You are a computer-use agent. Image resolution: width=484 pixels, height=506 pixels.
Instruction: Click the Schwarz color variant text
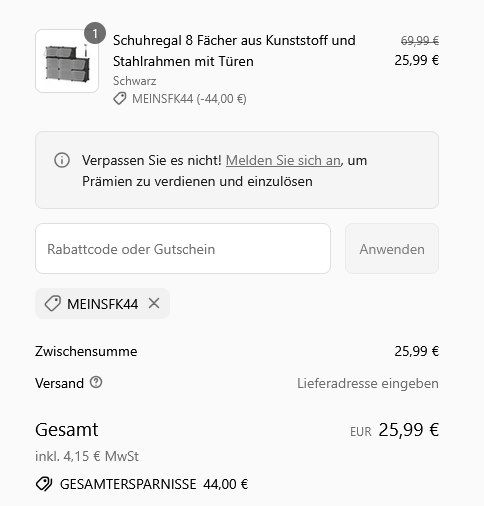135,81
